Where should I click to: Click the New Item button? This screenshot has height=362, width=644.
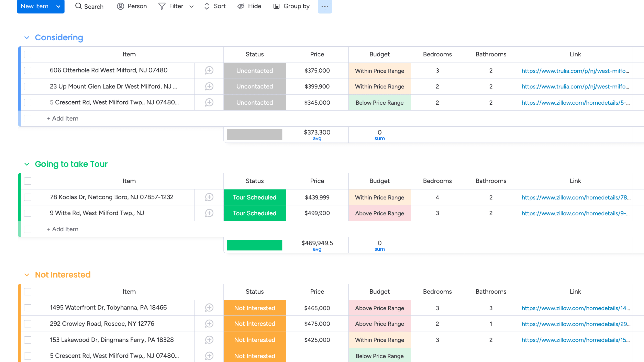tap(34, 6)
